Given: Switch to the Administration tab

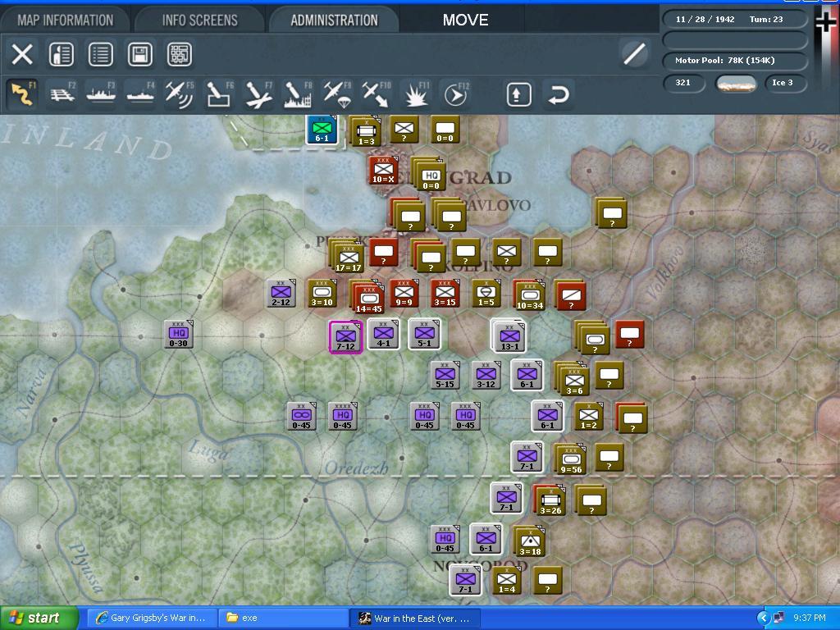Looking at the screenshot, I should tap(335, 21).
